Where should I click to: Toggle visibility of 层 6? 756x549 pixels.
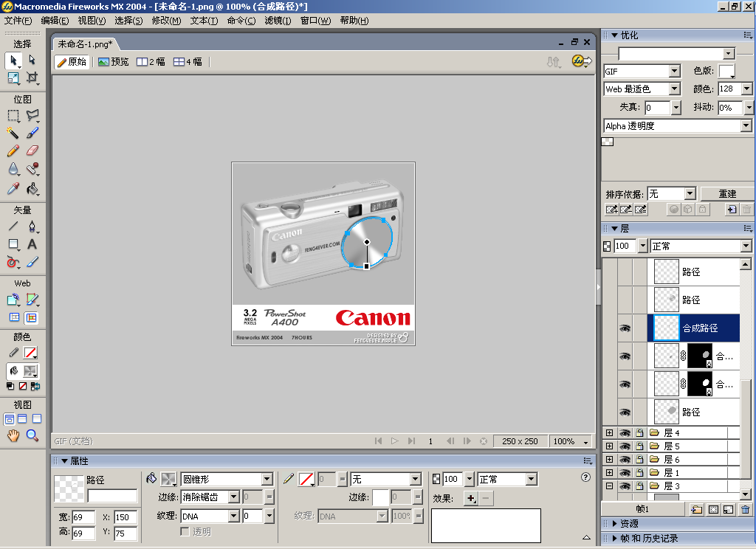pos(625,460)
